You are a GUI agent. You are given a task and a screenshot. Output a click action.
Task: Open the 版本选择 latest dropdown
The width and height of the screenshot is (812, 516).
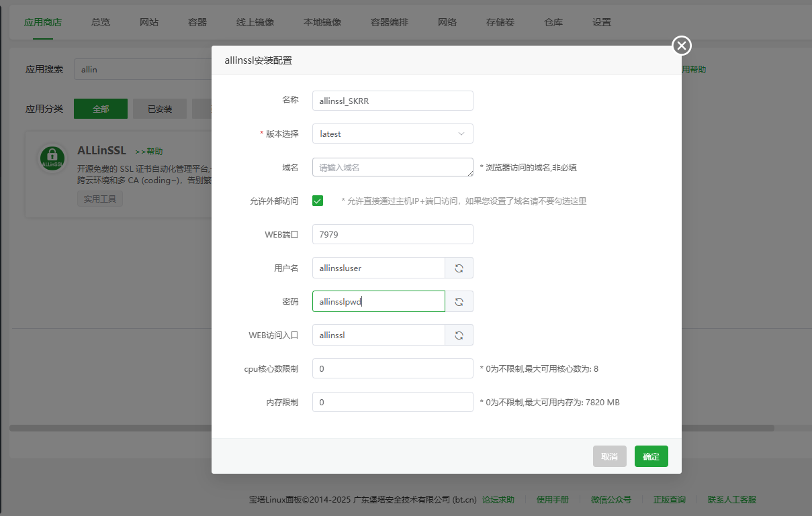pos(393,134)
